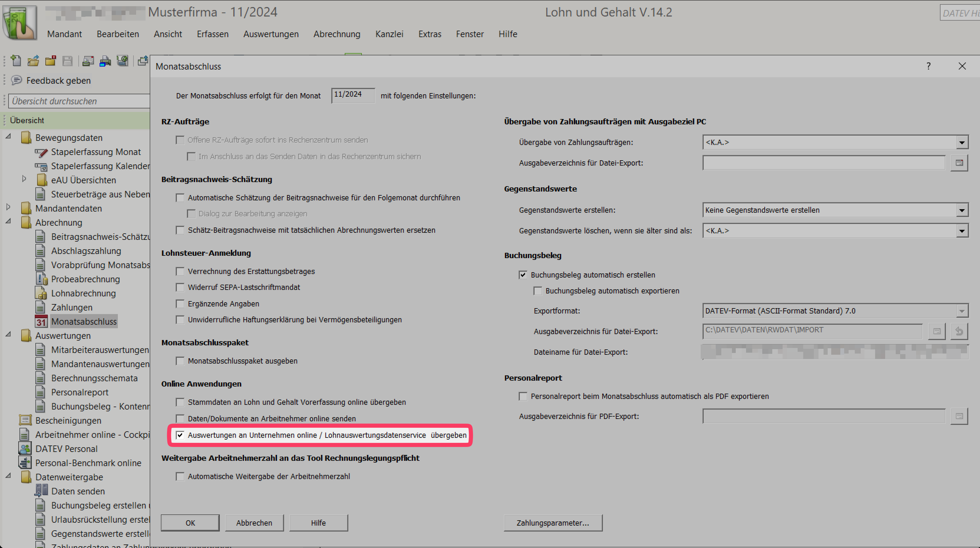Expand the Mandantendaten tree node
This screenshot has height=548, width=980.
(8, 207)
